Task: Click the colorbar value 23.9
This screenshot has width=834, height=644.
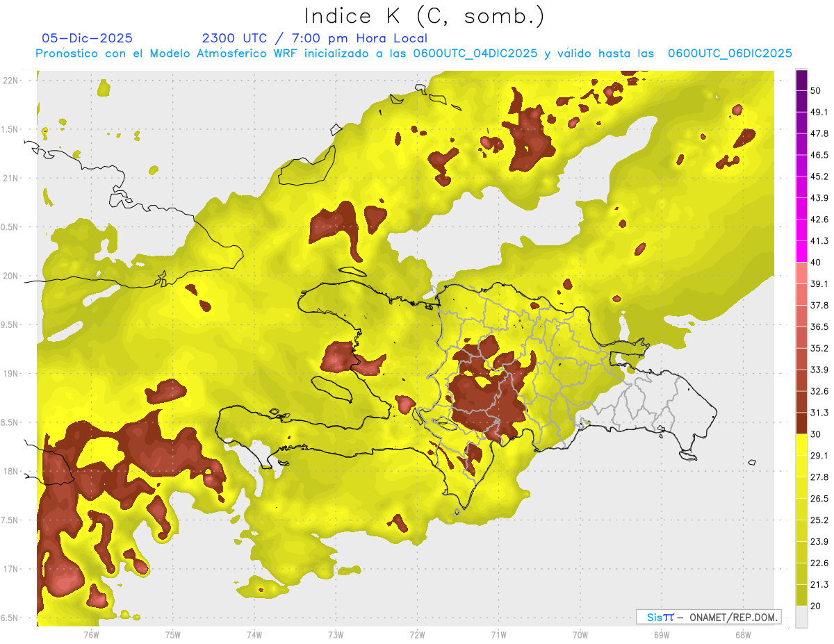Action: [819, 542]
